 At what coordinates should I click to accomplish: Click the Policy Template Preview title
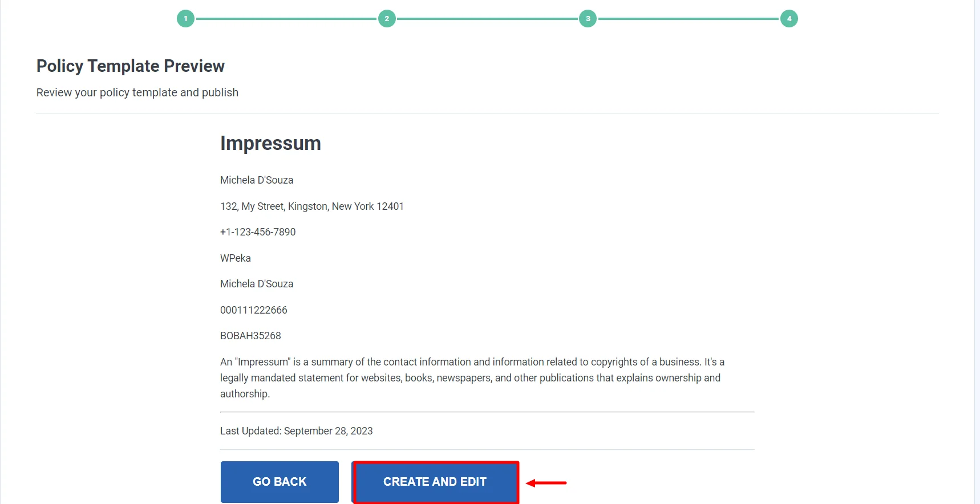click(x=130, y=66)
